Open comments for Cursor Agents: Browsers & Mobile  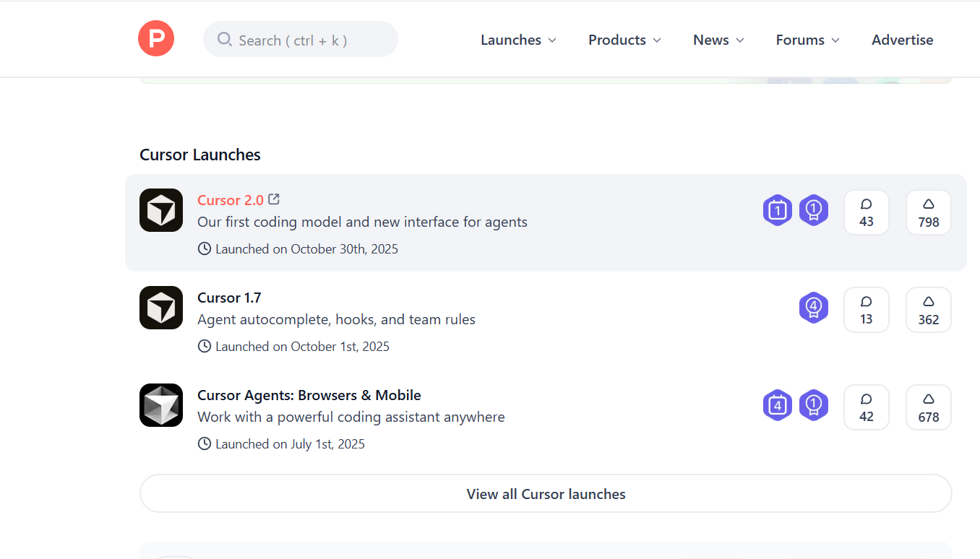click(867, 407)
